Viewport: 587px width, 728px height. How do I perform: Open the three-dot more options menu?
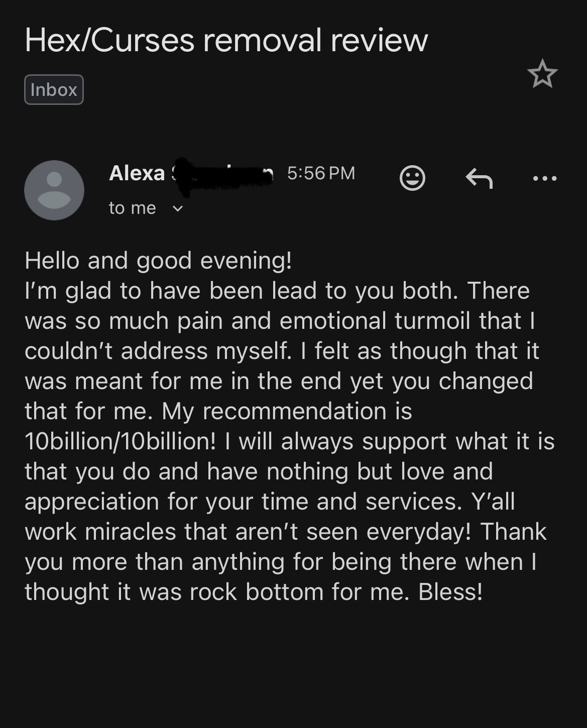[x=545, y=178]
